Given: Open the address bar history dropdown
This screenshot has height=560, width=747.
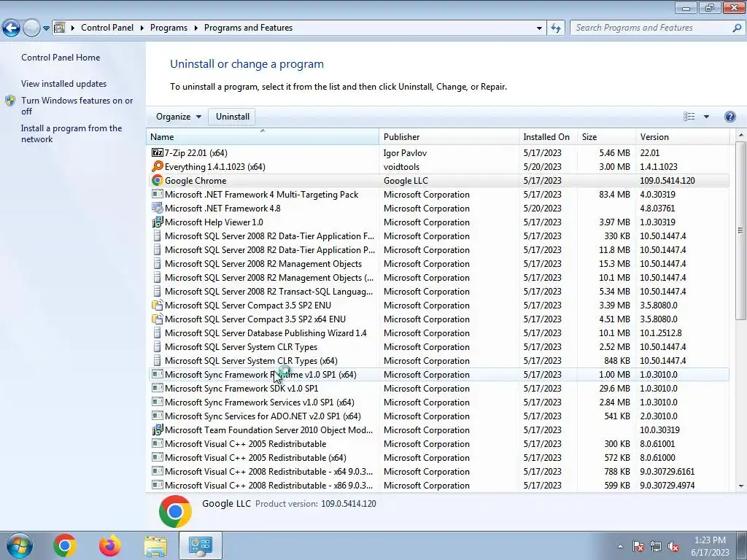Looking at the screenshot, I should [539, 28].
